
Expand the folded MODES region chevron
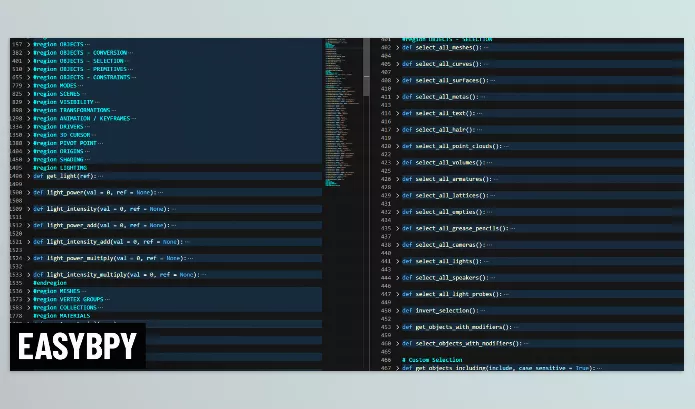pyautogui.click(x=29, y=86)
